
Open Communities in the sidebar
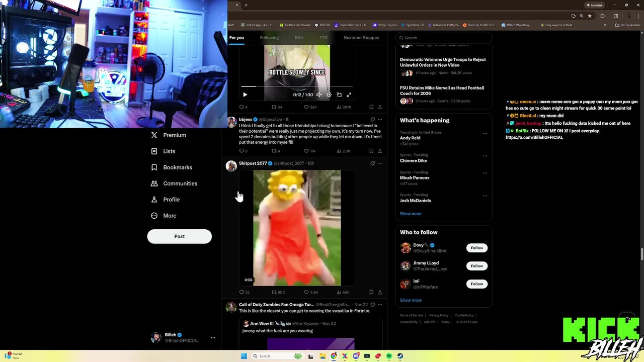click(174, 184)
